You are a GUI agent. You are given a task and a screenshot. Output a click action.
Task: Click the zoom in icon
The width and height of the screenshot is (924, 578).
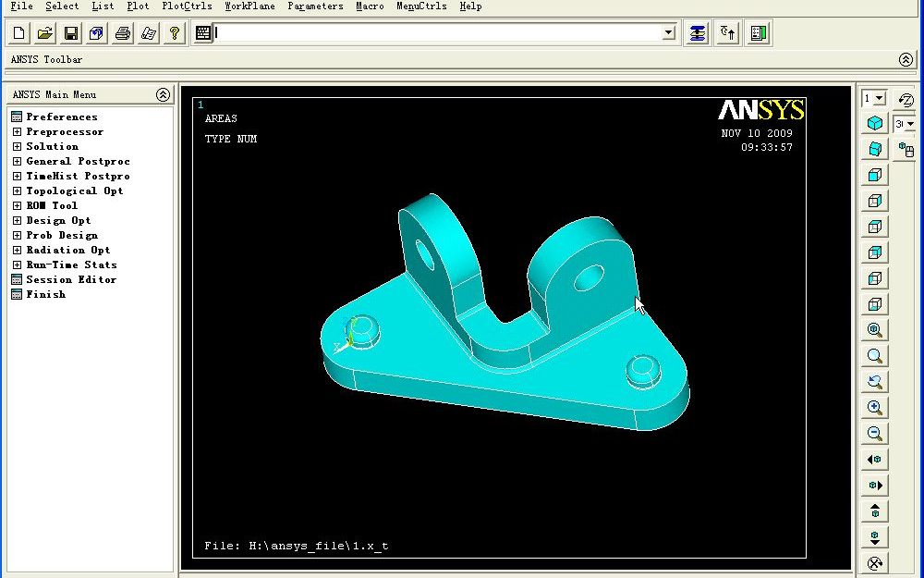tap(874, 408)
